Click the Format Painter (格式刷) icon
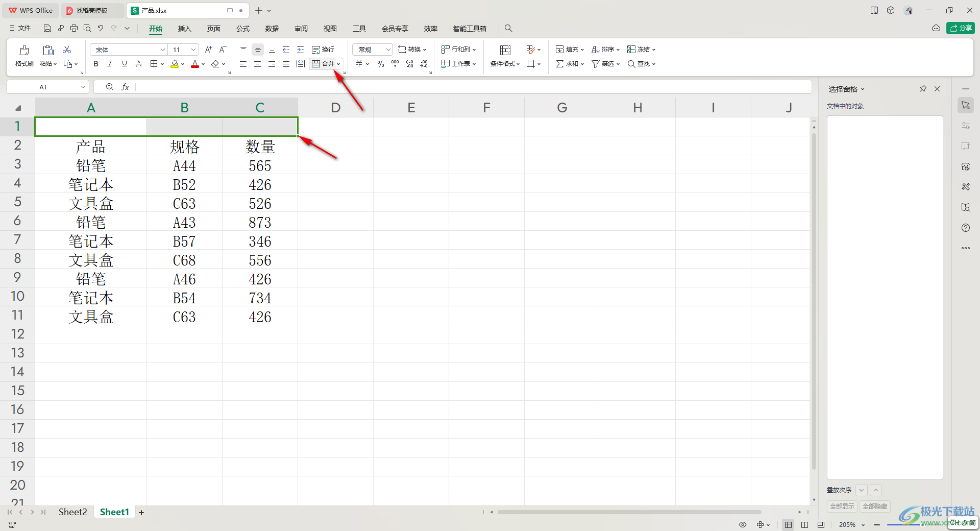The image size is (980, 531). point(24,50)
